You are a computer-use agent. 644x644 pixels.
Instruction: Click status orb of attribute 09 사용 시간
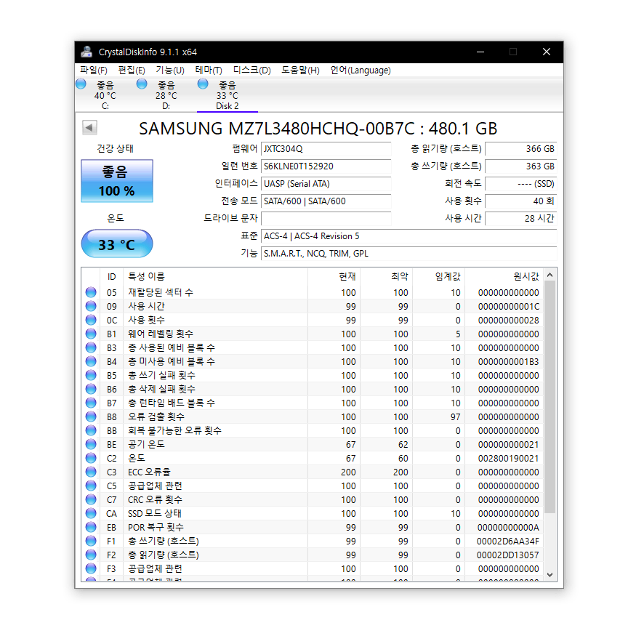[91, 306]
